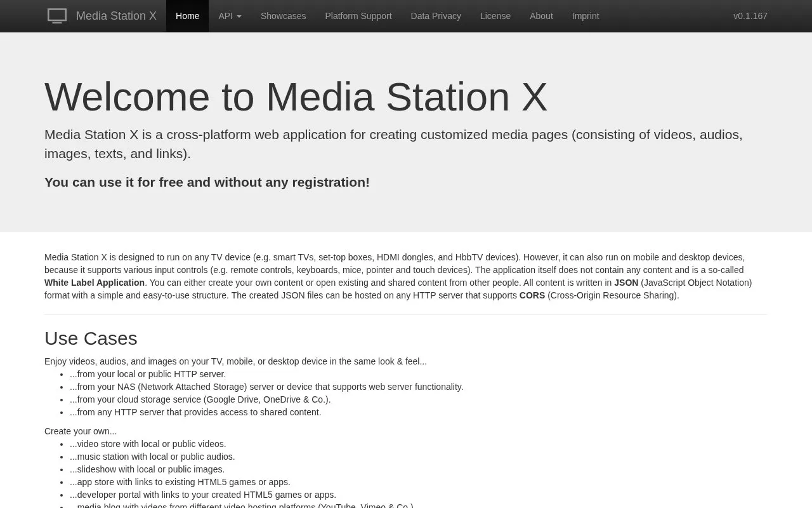This screenshot has width=812, height=508.
Task: Click the Media Station X monitor icon
Action: point(57,16)
